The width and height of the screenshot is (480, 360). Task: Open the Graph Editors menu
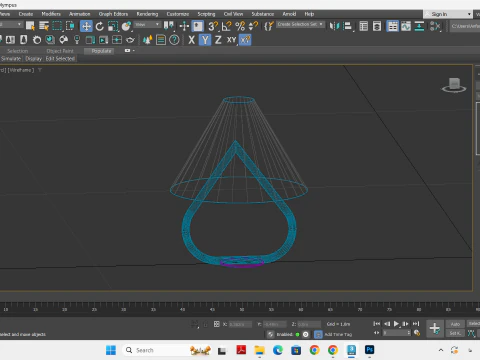pos(113,14)
